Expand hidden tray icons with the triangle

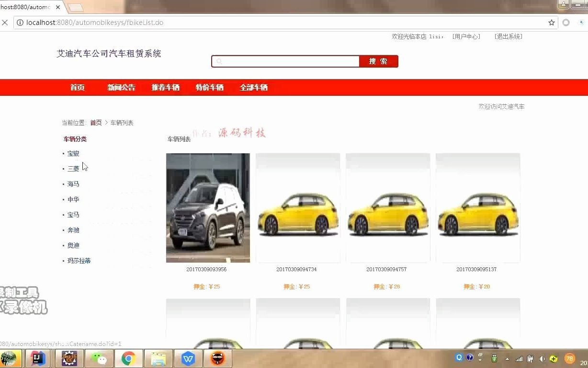click(507, 359)
